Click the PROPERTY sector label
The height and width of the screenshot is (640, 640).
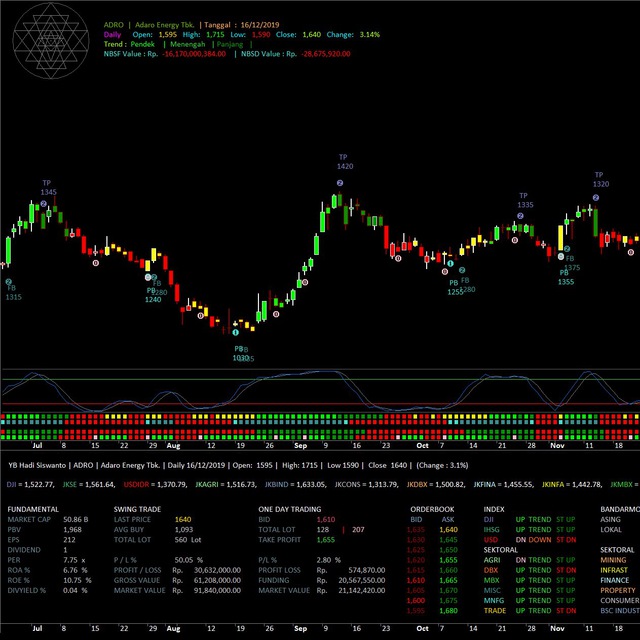point(618,591)
